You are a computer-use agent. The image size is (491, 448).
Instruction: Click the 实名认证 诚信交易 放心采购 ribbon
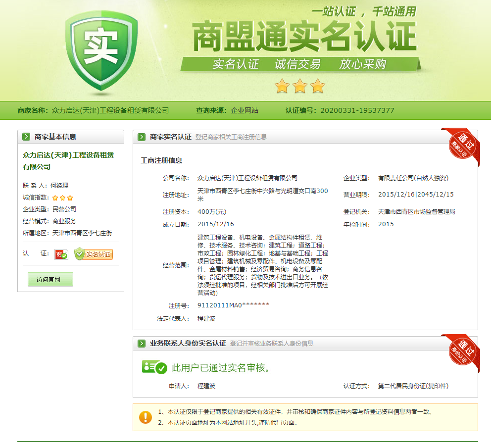[300, 64]
